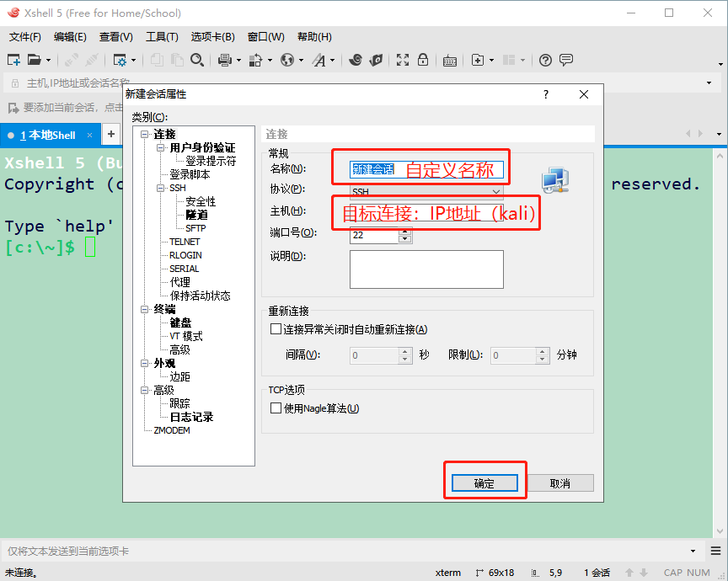
Task: Click the 确定 button to confirm
Action: click(484, 482)
